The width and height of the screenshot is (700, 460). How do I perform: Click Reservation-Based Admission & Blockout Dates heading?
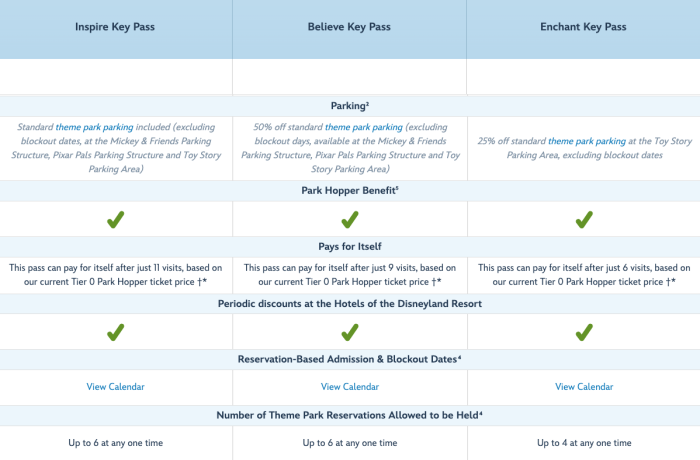[x=350, y=359]
